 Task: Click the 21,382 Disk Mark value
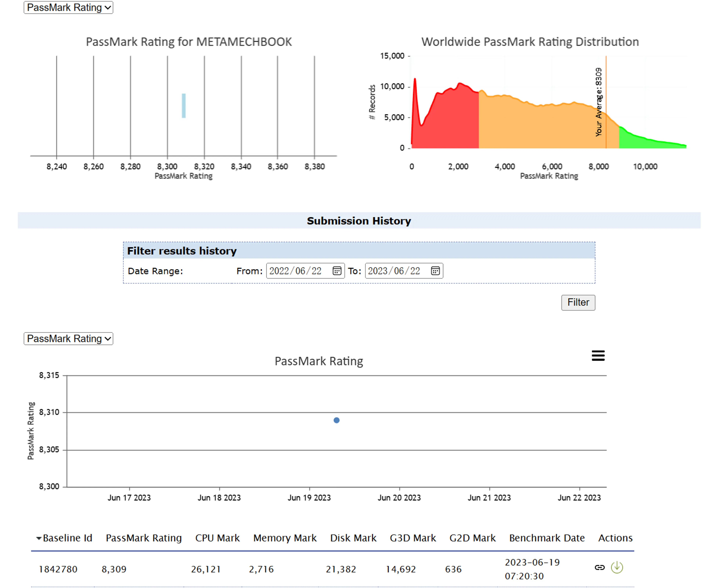click(x=341, y=569)
